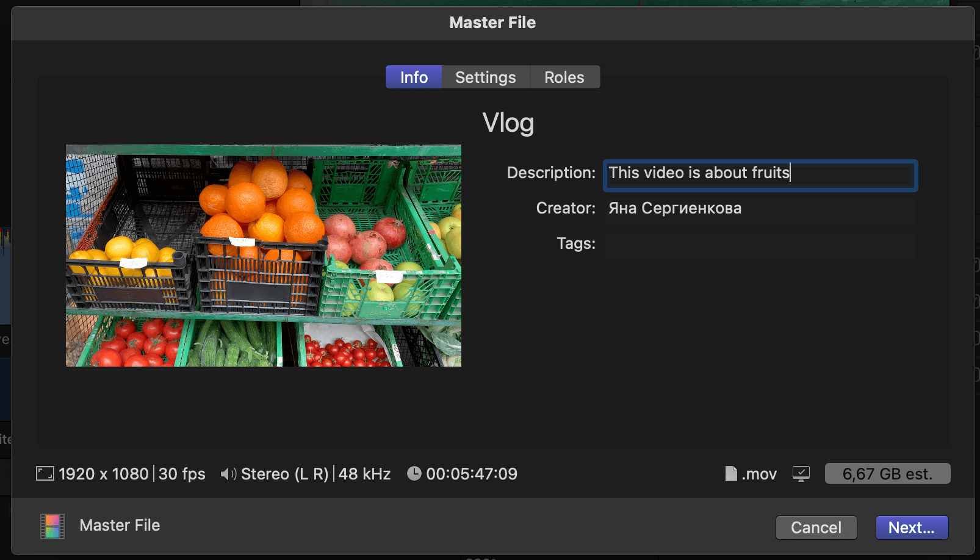This screenshot has width=980, height=560.
Task: Click the .mov file extension text
Action: tap(759, 475)
